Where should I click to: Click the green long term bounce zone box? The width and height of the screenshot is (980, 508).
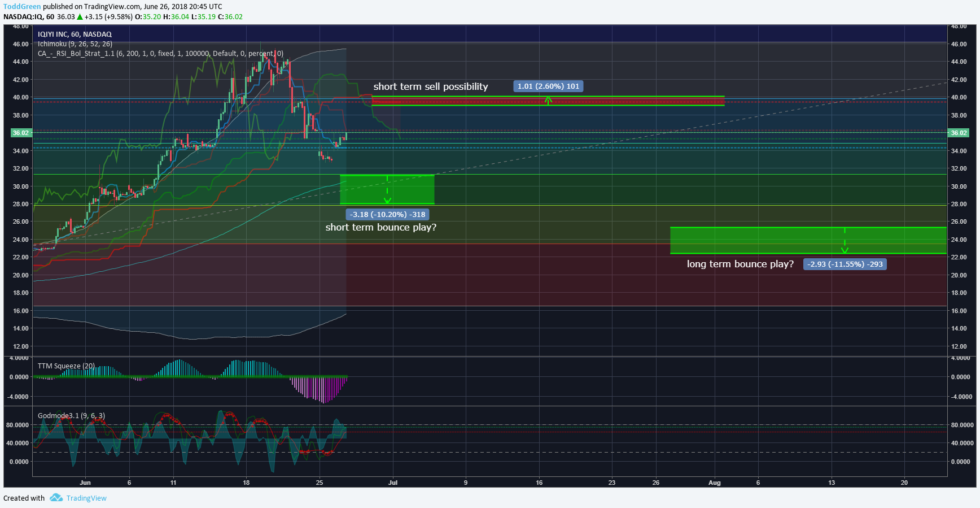[808, 241]
